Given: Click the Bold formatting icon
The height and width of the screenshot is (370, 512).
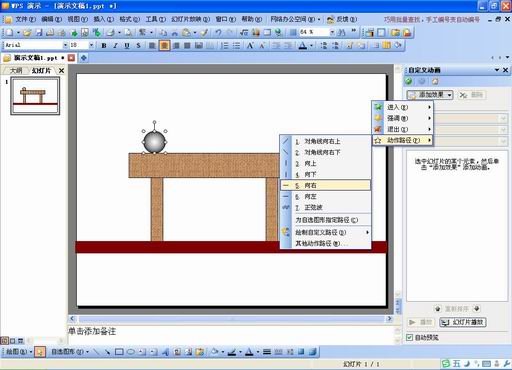Looking at the screenshot, I should [x=104, y=46].
